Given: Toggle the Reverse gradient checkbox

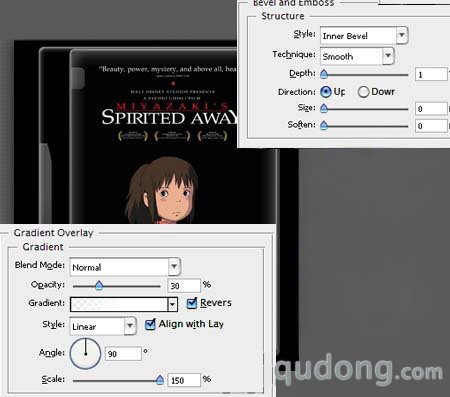Looking at the screenshot, I should [192, 303].
